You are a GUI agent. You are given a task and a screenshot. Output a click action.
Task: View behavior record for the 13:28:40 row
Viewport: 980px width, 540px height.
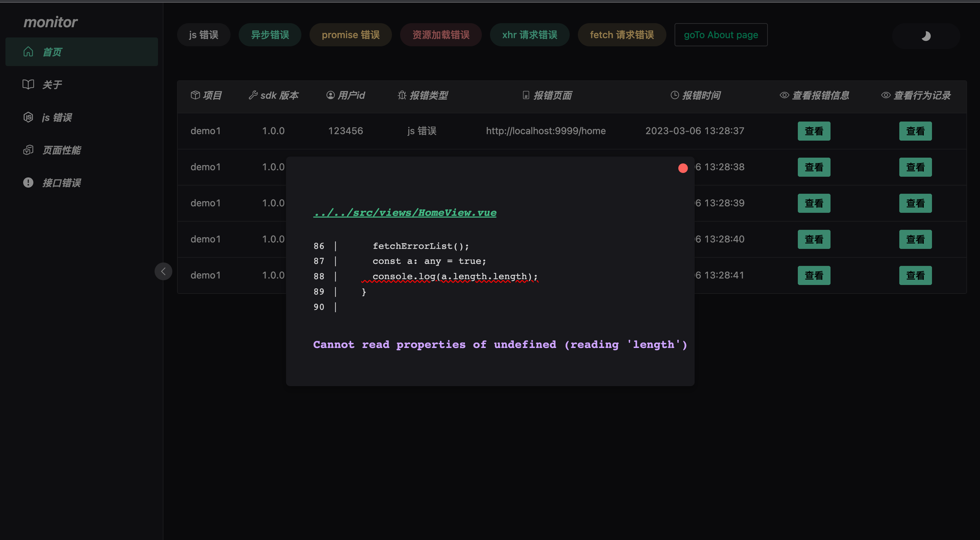(x=915, y=239)
